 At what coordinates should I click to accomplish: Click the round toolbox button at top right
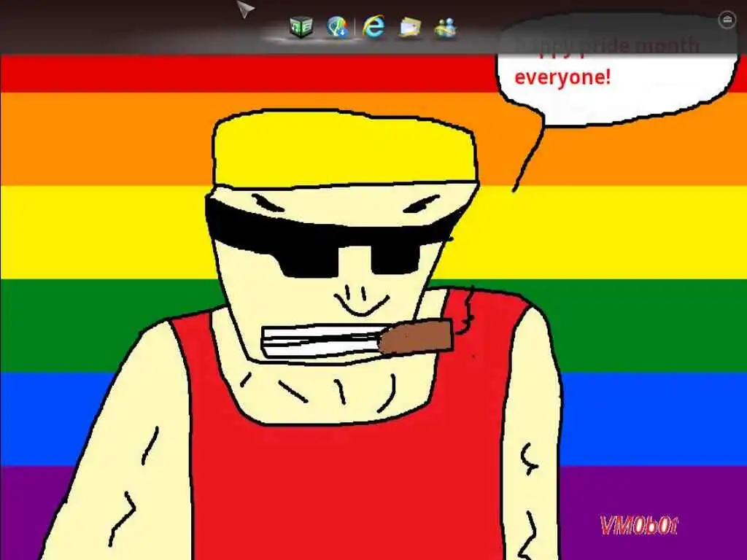coord(727,20)
